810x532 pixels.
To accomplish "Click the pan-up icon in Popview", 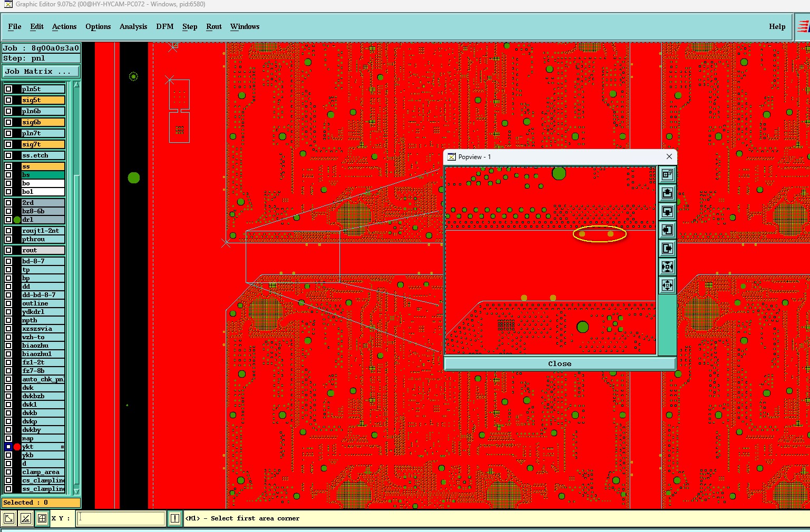I will pyautogui.click(x=667, y=193).
